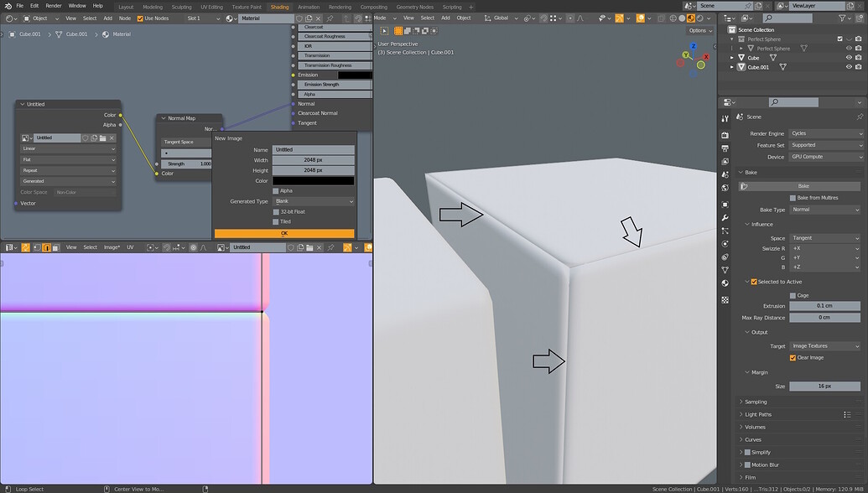Open Device dropdown showing GPU Compute
The image size is (868, 493).
pyautogui.click(x=826, y=157)
